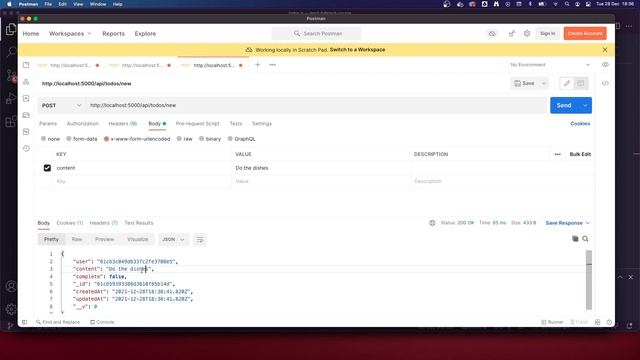The image size is (640, 360).
Task: Switch to the Params tab
Action: coord(48,123)
